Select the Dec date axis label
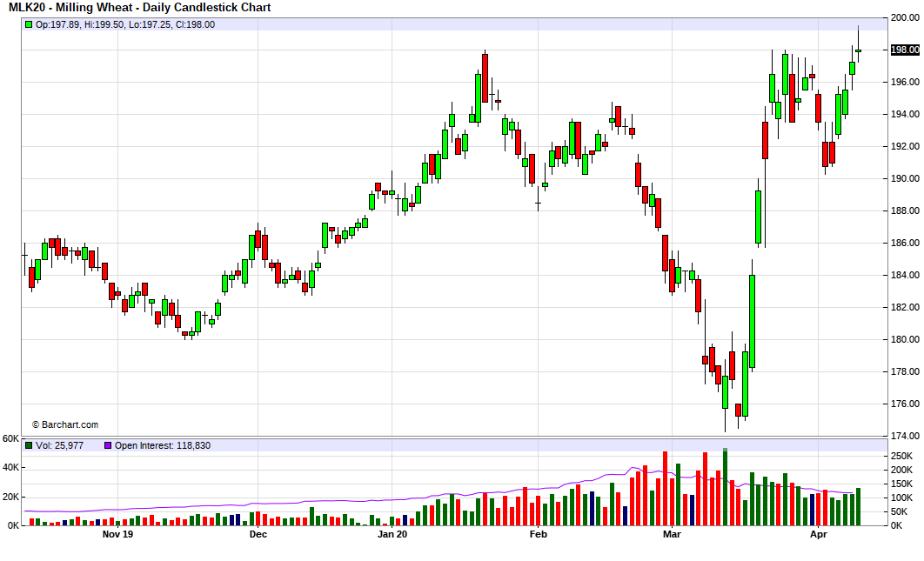924x561 pixels. [x=258, y=535]
